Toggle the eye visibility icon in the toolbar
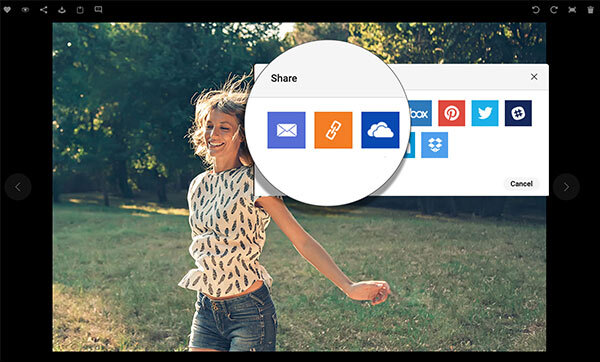 25,10
